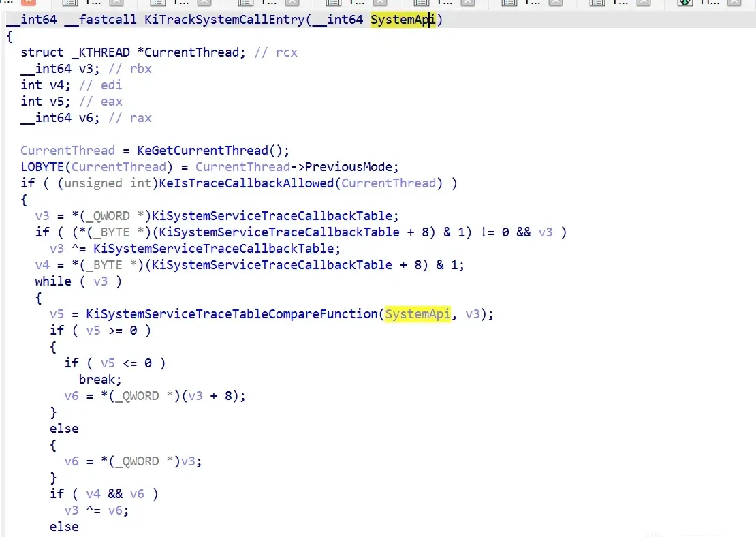Viewport: 756px width, 537px height.
Task: Click the '// rcx' register comment
Action: (276, 52)
